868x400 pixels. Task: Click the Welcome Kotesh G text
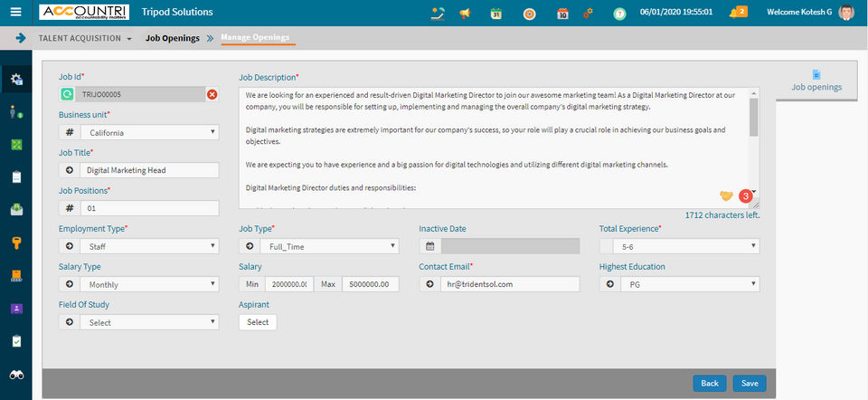click(x=798, y=12)
